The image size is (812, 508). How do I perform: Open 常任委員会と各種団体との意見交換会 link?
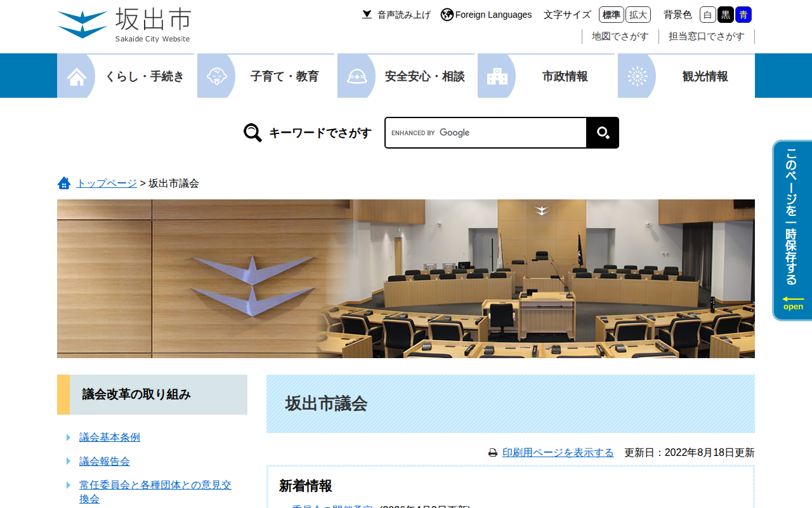pyautogui.click(x=155, y=492)
